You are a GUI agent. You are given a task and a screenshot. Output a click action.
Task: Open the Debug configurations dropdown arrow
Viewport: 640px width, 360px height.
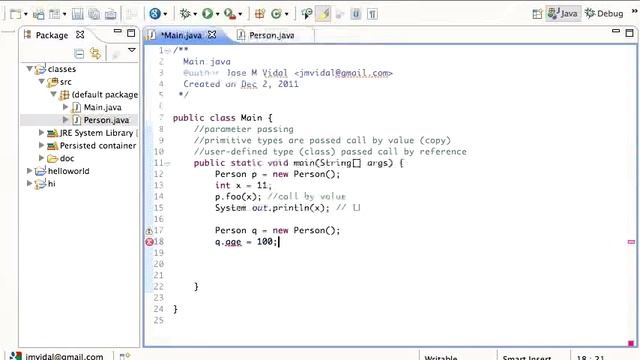click(x=195, y=14)
